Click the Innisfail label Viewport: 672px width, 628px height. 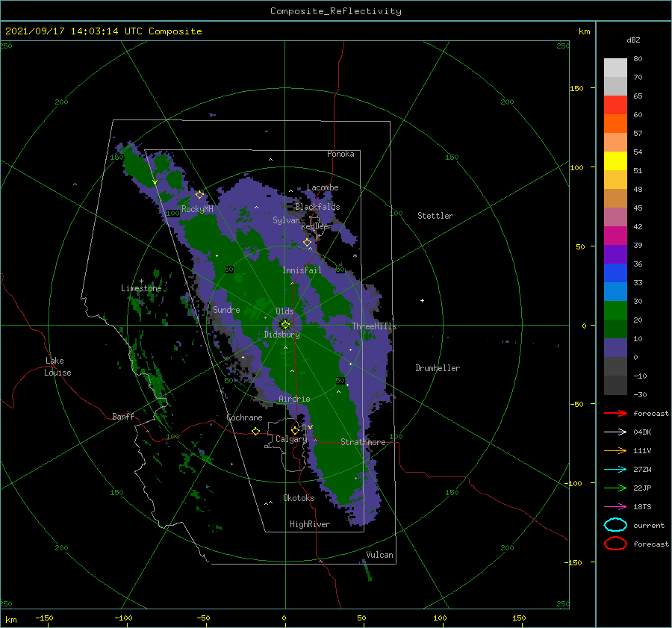(x=302, y=270)
